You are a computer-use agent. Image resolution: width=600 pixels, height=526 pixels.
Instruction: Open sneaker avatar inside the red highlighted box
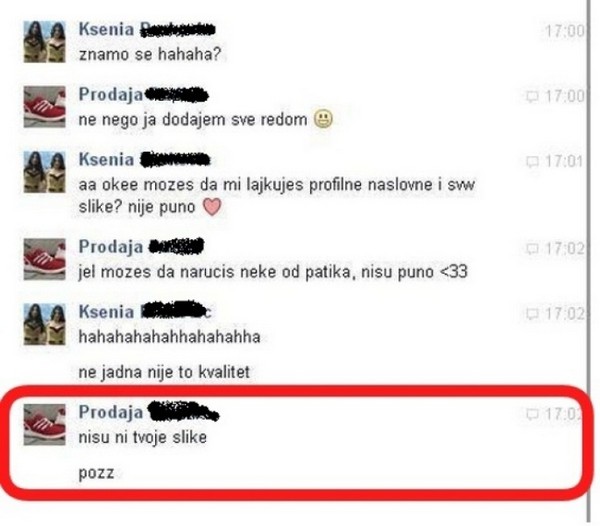[x=44, y=425]
